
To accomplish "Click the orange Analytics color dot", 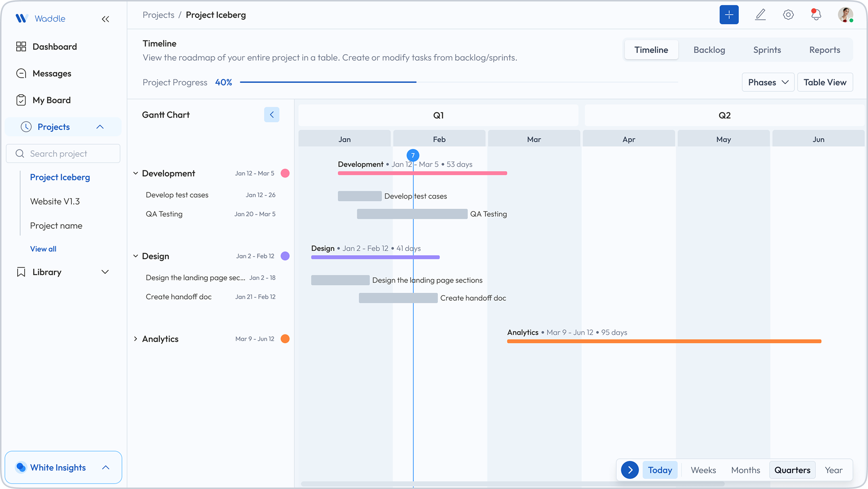I will coord(285,339).
